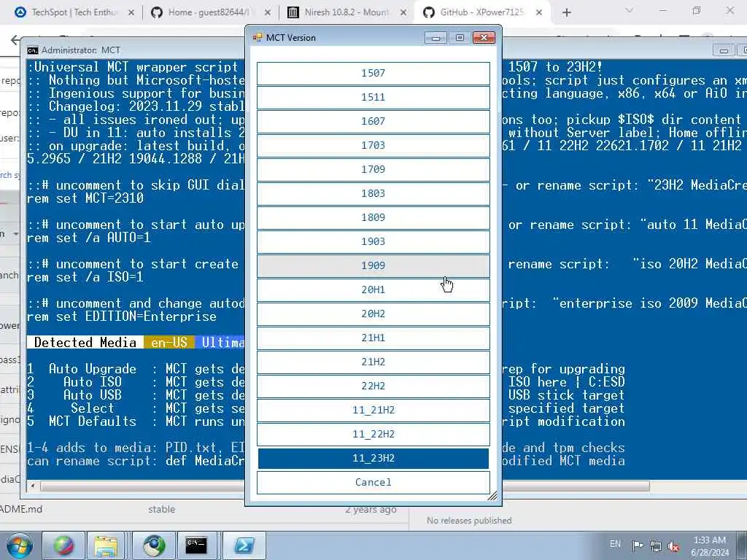Open PowerShell from the taskbar
Viewport: 747px width, 560px height.
pos(244,545)
